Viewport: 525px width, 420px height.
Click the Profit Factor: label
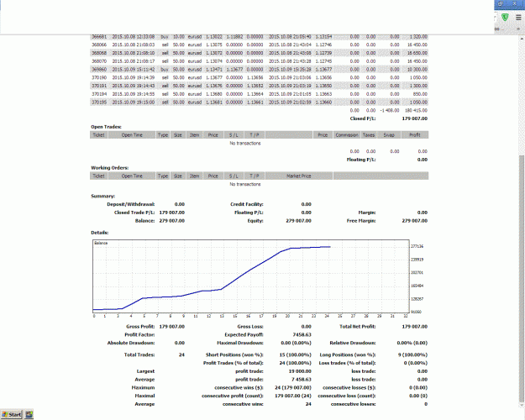pyautogui.click(x=139, y=335)
